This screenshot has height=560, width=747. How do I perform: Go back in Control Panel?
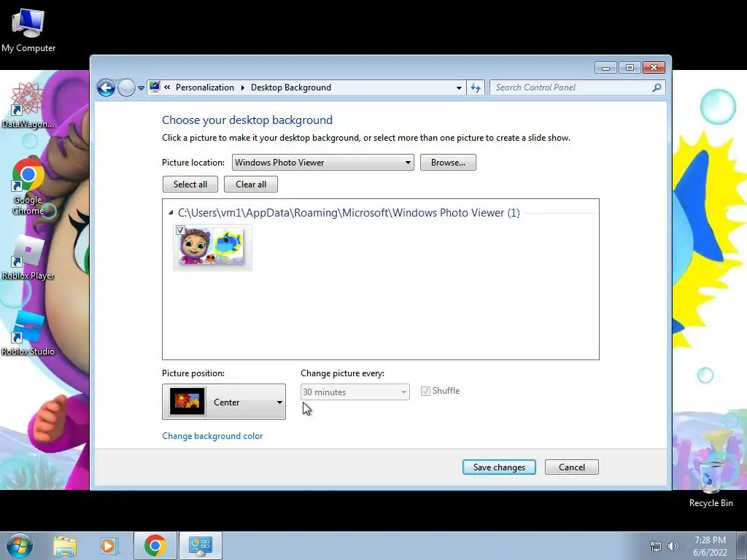pos(106,87)
